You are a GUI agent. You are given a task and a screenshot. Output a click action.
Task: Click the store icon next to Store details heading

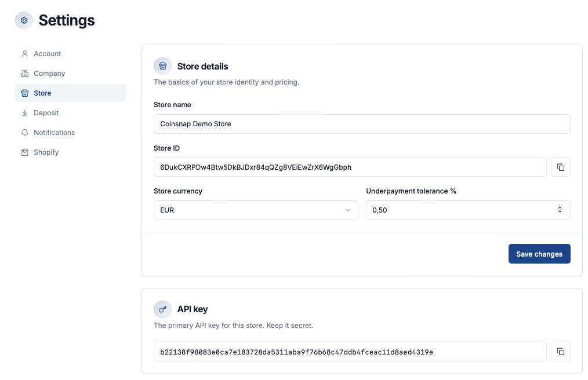tap(163, 67)
